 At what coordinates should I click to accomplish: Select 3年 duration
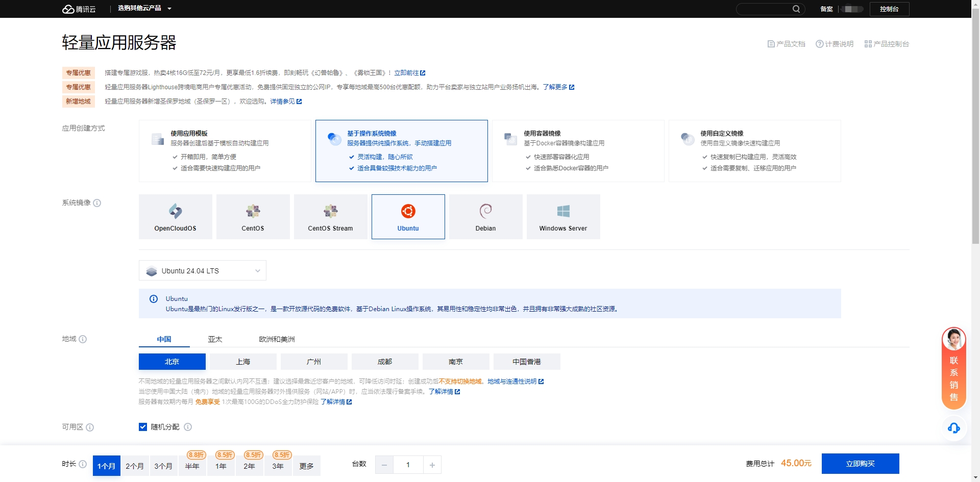(278, 466)
